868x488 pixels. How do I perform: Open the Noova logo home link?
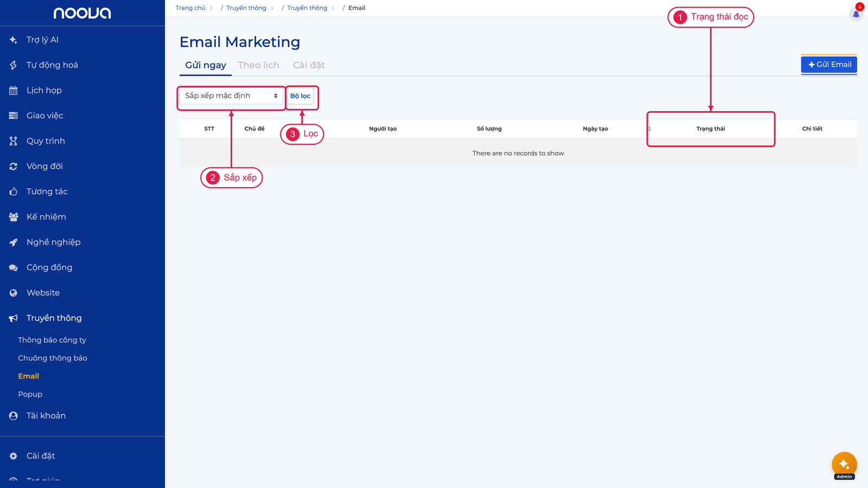click(82, 13)
